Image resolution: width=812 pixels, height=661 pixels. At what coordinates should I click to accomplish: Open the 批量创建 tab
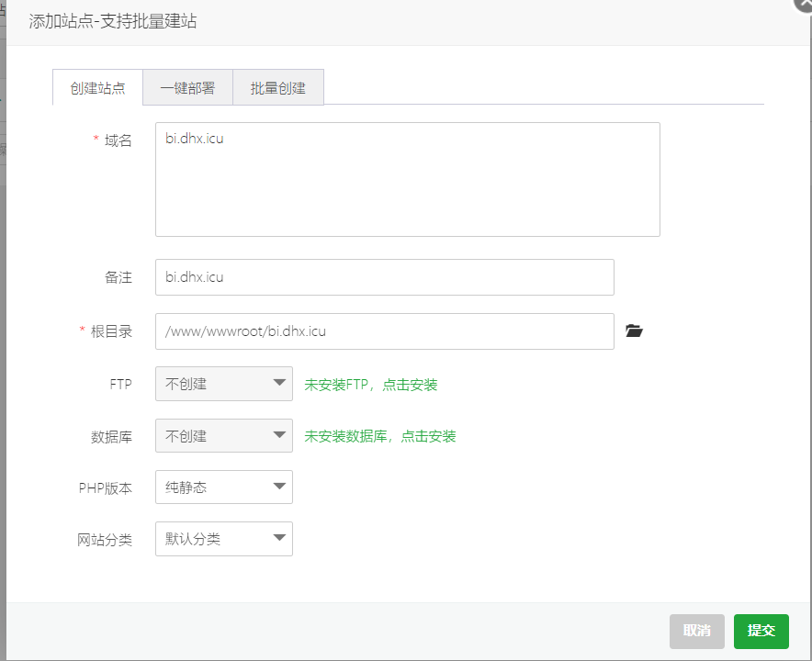point(278,87)
